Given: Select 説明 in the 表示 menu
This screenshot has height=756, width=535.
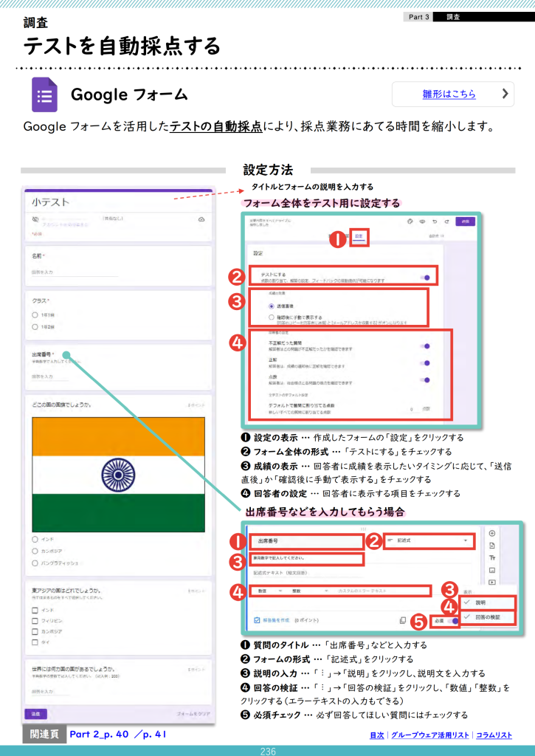Looking at the screenshot, I should point(488,602).
